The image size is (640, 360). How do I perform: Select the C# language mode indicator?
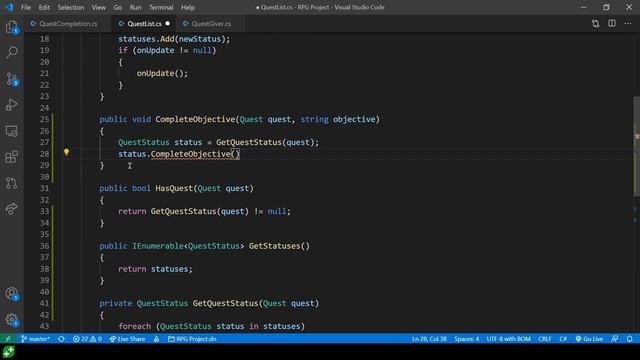tap(562, 339)
